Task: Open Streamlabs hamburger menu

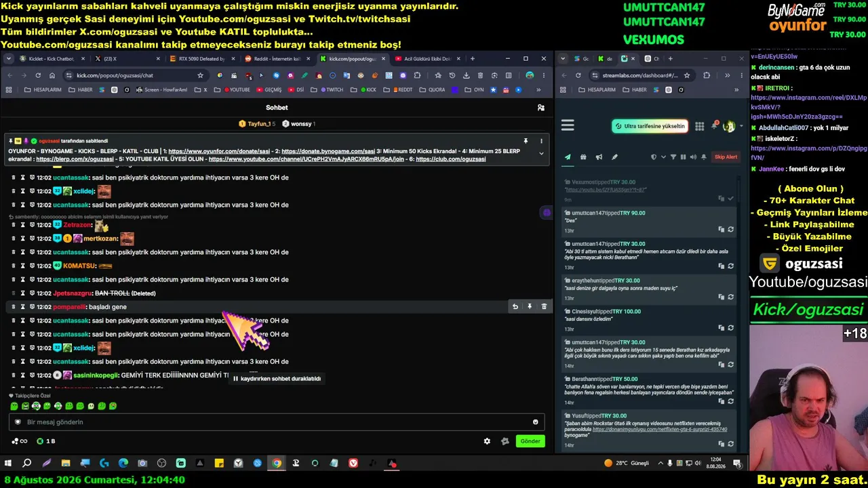Action: click(x=568, y=125)
